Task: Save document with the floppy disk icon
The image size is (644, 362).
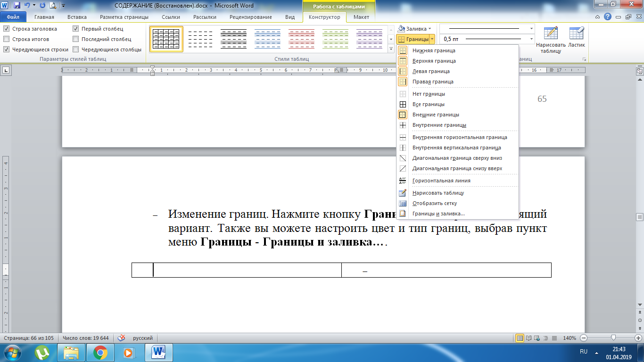Action: click(x=17, y=6)
